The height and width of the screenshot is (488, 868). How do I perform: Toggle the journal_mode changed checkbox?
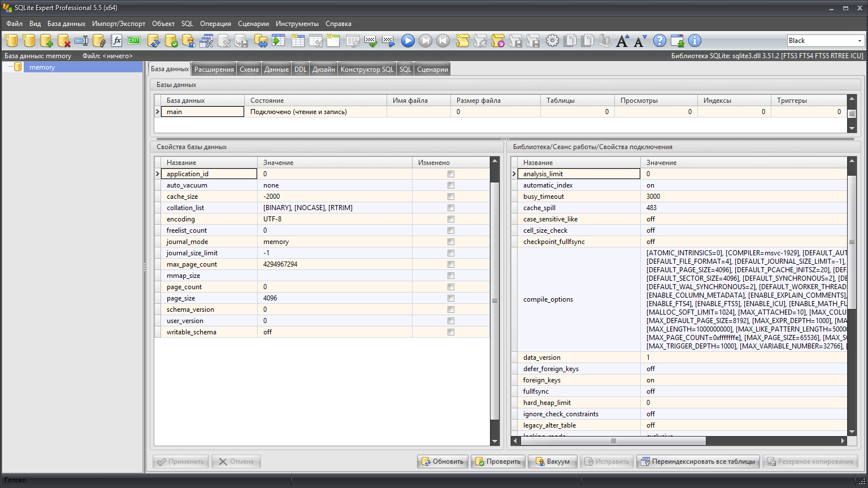[450, 242]
